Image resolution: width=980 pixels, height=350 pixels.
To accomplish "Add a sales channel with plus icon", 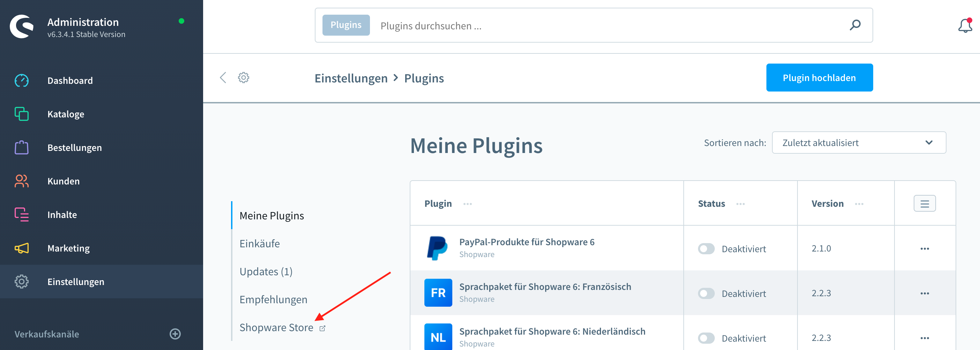I will pos(175,334).
